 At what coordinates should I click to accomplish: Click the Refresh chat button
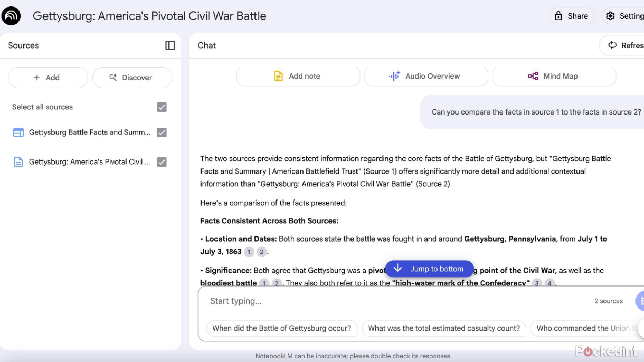tap(622, 46)
